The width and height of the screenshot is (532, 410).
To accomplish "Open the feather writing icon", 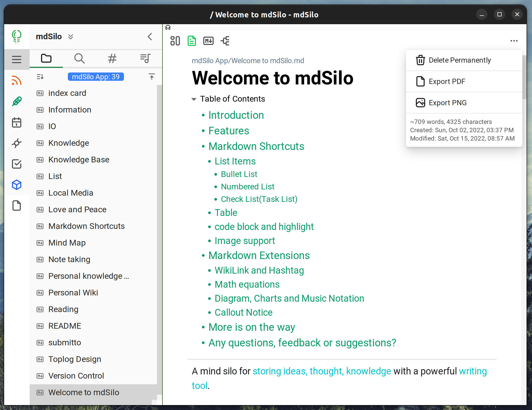I will (x=17, y=101).
